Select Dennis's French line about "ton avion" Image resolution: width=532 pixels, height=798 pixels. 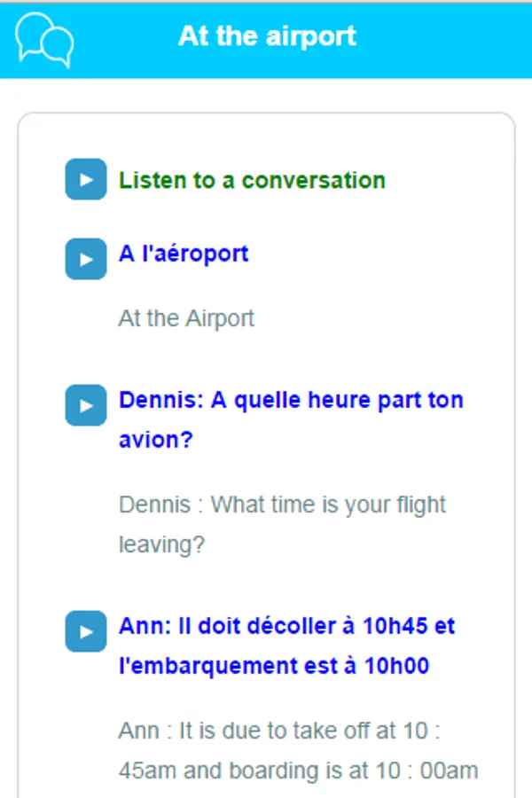(291, 400)
